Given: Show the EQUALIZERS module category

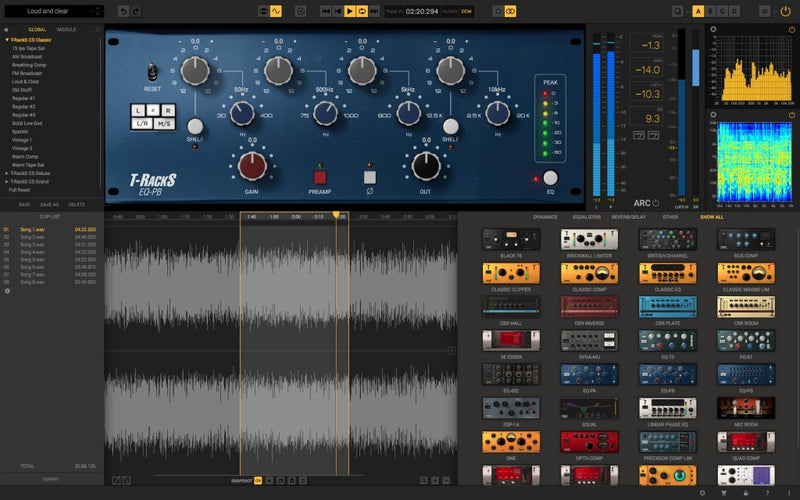Looking at the screenshot, I should tap(586, 216).
